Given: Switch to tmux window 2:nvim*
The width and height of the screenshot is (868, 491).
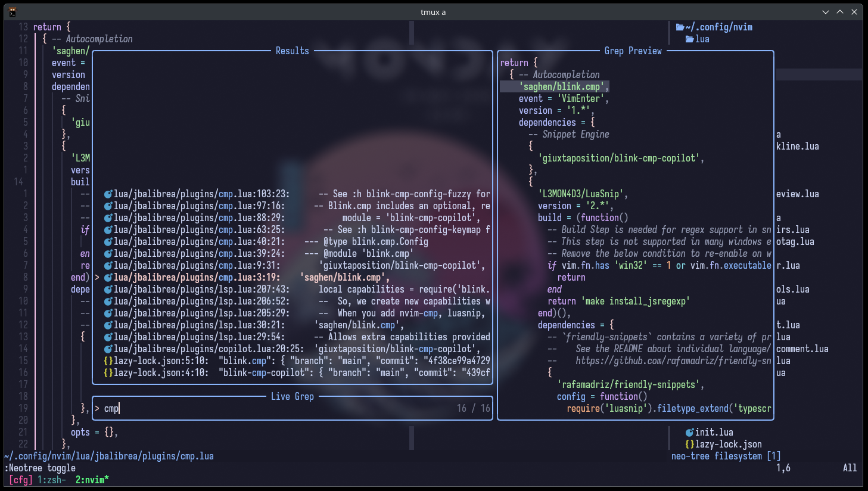Looking at the screenshot, I should (92, 480).
